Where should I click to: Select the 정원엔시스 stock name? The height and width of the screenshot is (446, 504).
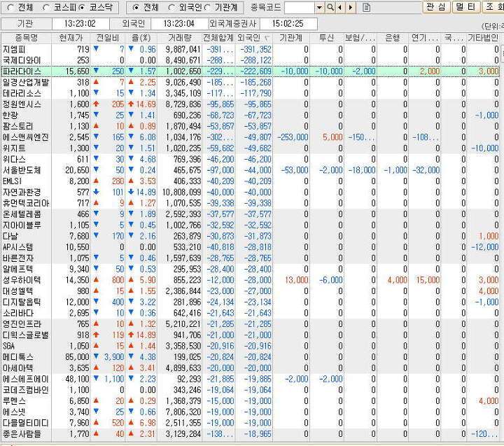pos(22,104)
